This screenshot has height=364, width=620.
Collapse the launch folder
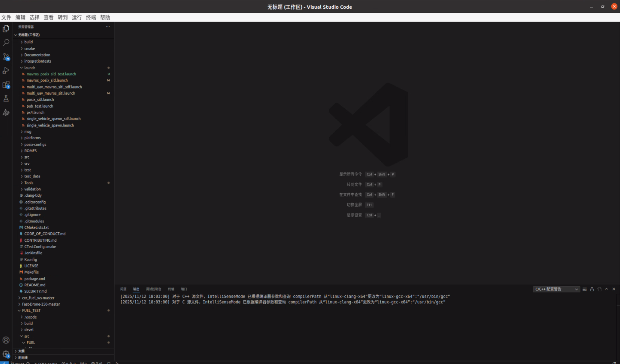29,68
